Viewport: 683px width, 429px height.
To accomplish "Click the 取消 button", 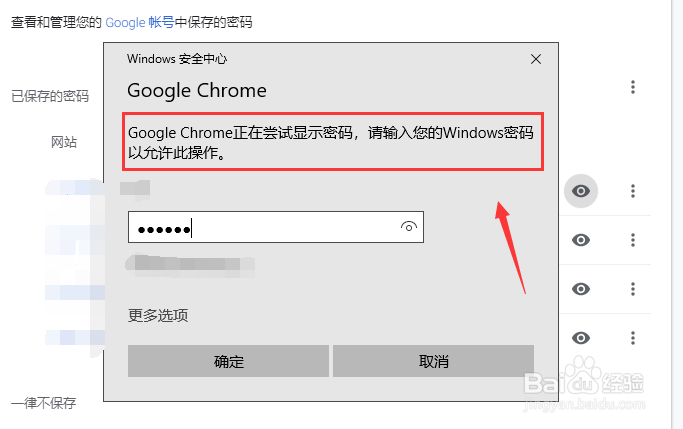I will click(433, 361).
